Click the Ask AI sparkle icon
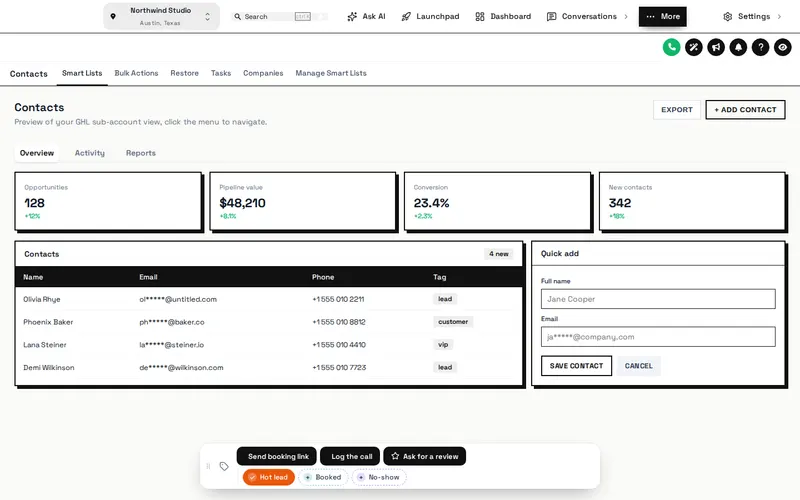The image size is (800, 500). [x=352, y=16]
